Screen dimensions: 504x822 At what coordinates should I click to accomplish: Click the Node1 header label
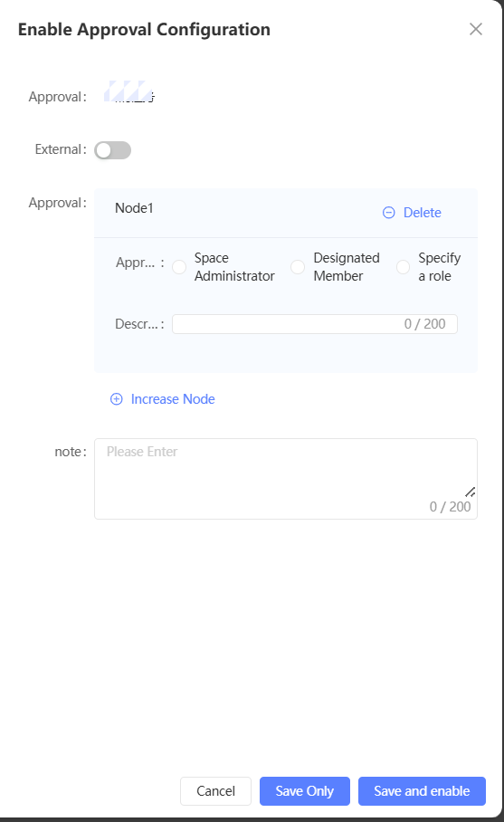coord(134,208)
